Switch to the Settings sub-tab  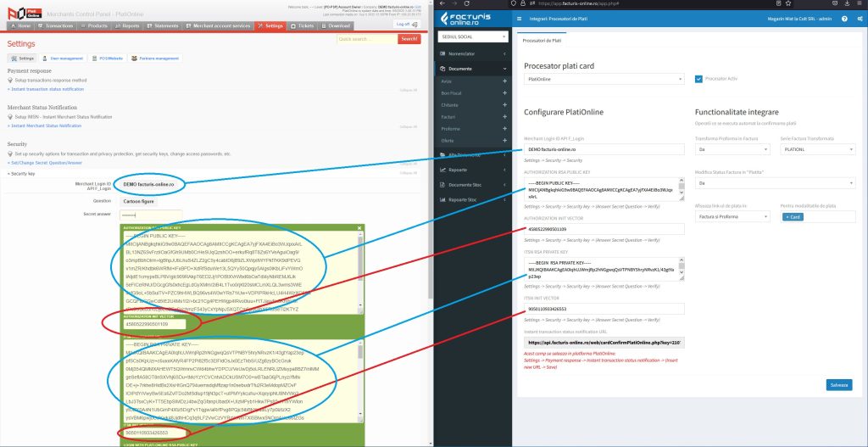23,59
